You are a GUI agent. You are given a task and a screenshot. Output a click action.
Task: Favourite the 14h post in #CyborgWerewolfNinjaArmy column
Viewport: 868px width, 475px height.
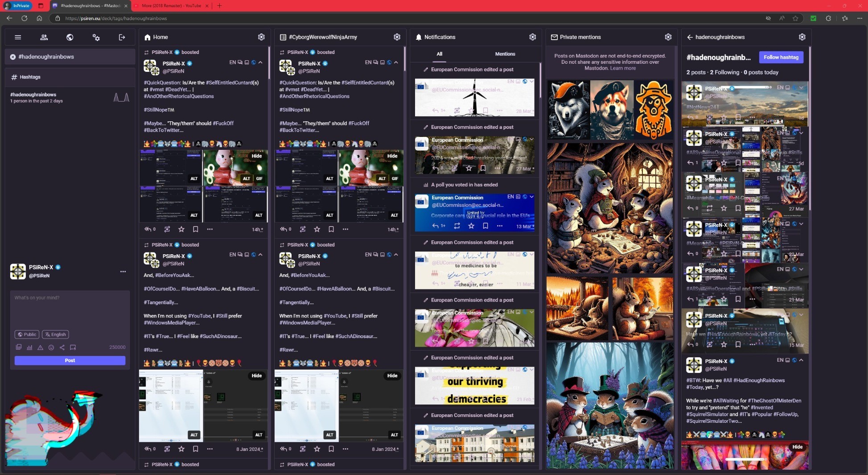pos(317,229)
